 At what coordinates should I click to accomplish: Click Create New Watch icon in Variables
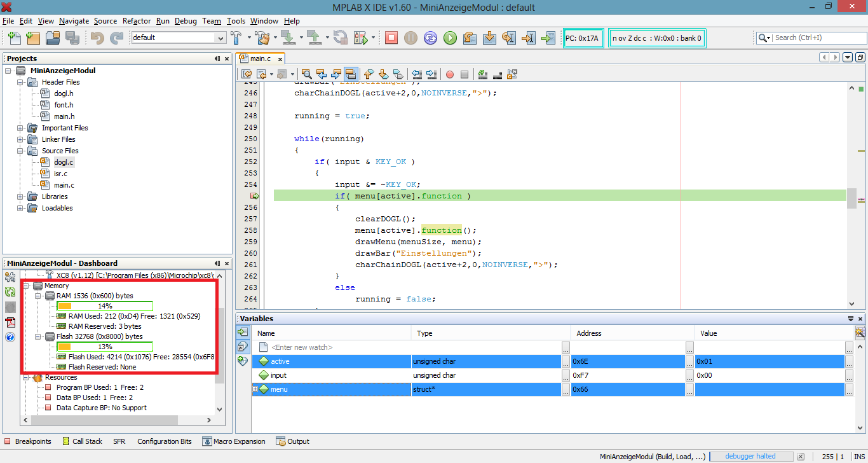[x=242, y=361]
